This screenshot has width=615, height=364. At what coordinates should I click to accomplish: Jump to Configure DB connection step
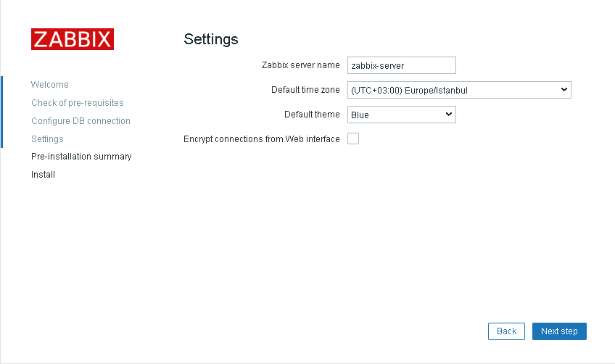[81, 121]
